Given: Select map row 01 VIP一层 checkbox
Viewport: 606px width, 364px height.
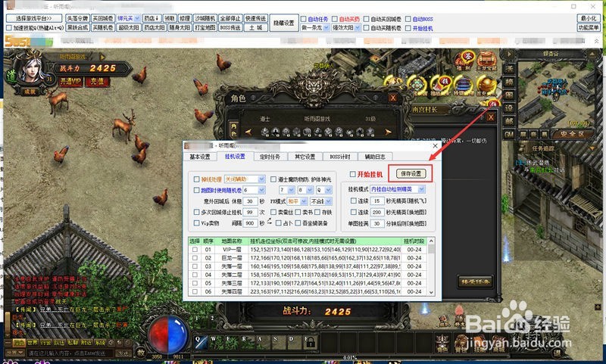Looking at the screenshot, I should coord(195,250).
